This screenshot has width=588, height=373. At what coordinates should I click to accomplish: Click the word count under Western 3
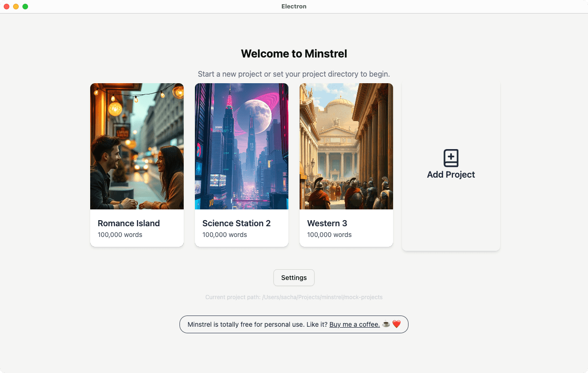[330, 235]
